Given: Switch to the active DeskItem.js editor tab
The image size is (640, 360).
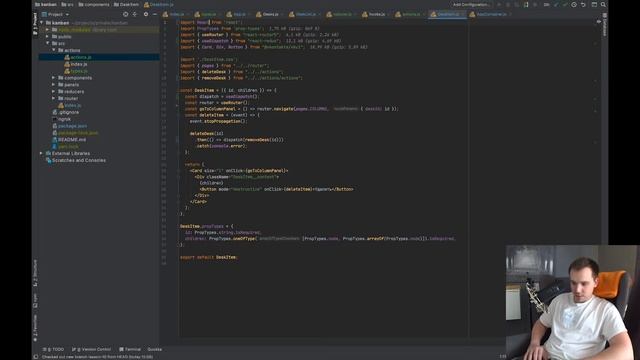Looking at the screenshot, I should point(447,14).
